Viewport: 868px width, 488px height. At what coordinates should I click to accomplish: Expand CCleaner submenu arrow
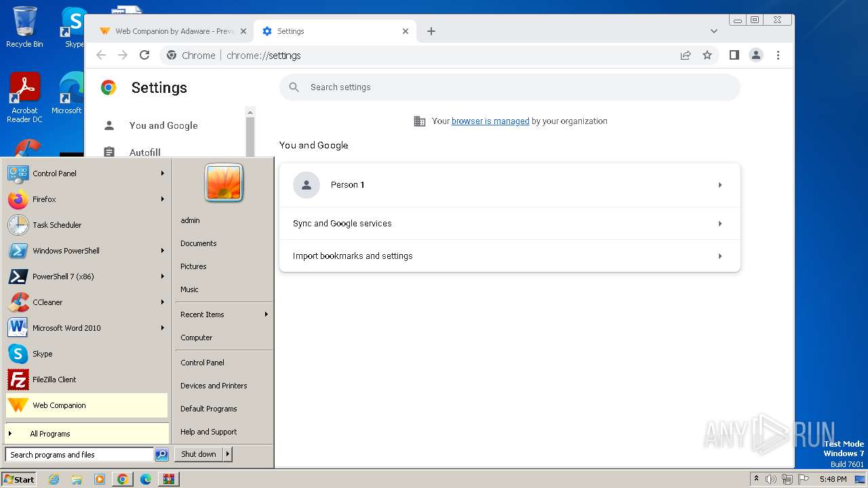click(x=163, y=302)
